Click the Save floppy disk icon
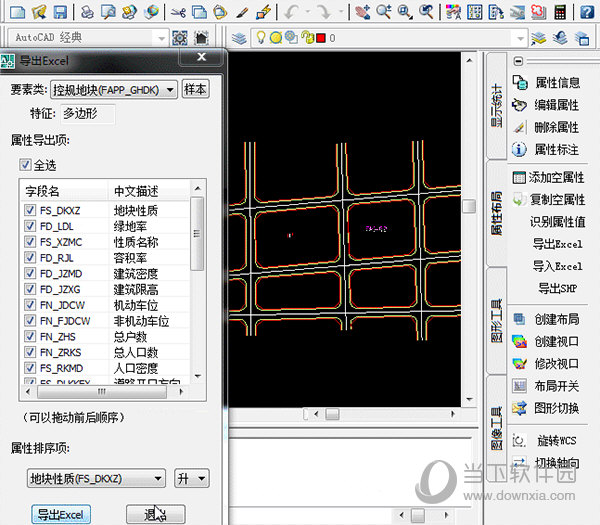Viewport: 600px width, 525px height. [60, 12]
